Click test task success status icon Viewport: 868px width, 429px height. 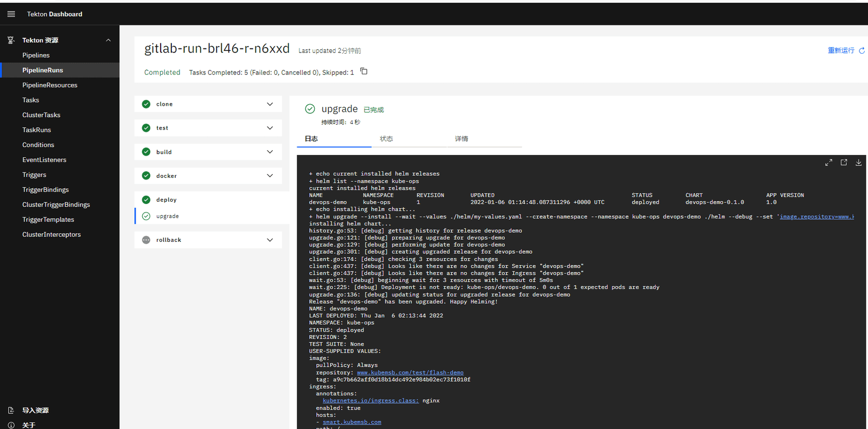pos(146,128)
